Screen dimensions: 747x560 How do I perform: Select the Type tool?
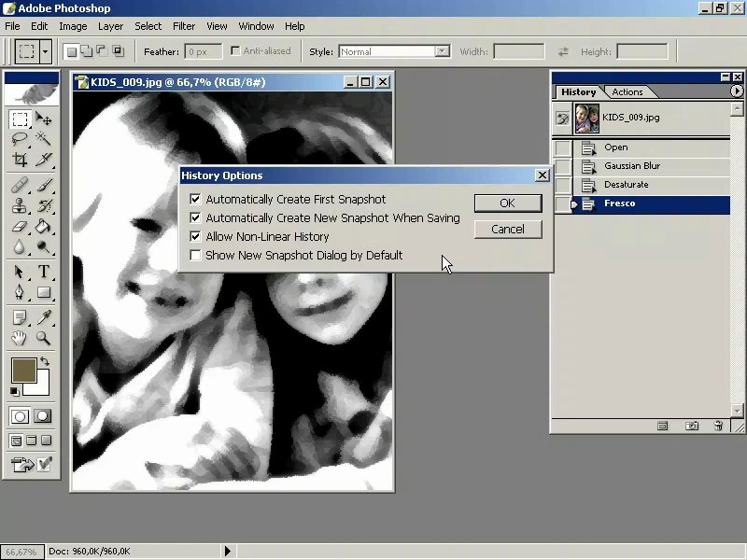click(43, 272)
